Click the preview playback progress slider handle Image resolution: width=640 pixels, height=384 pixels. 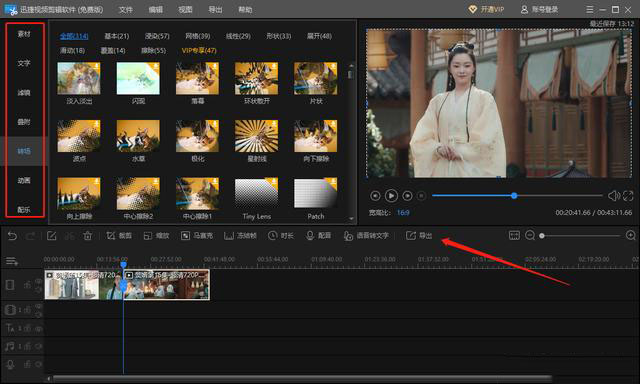tap(514, 196)
